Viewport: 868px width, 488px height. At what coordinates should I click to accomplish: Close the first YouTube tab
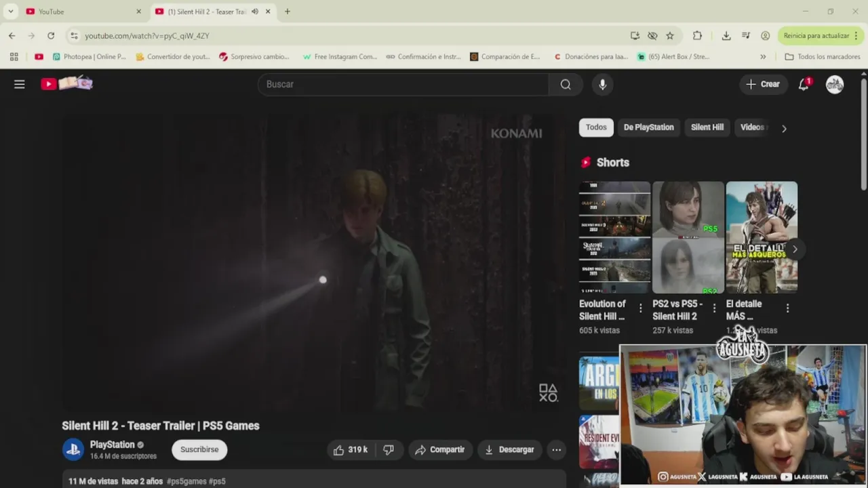138,12
